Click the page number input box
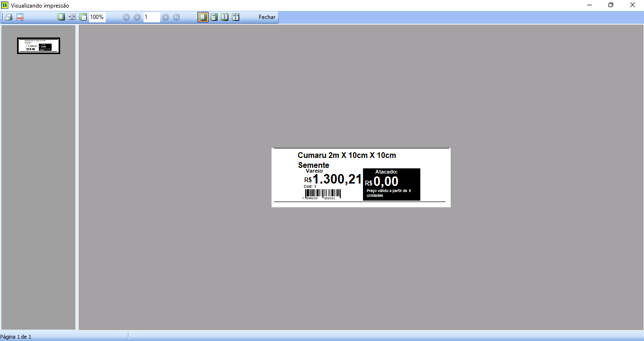This screenshot has width=644, height=341. (x=152, y=17)
